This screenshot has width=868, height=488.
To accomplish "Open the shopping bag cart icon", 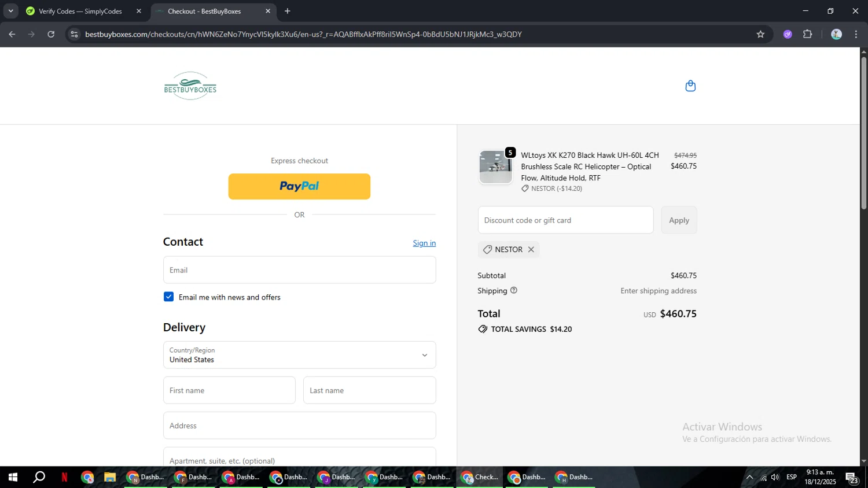I will [690, 86].
